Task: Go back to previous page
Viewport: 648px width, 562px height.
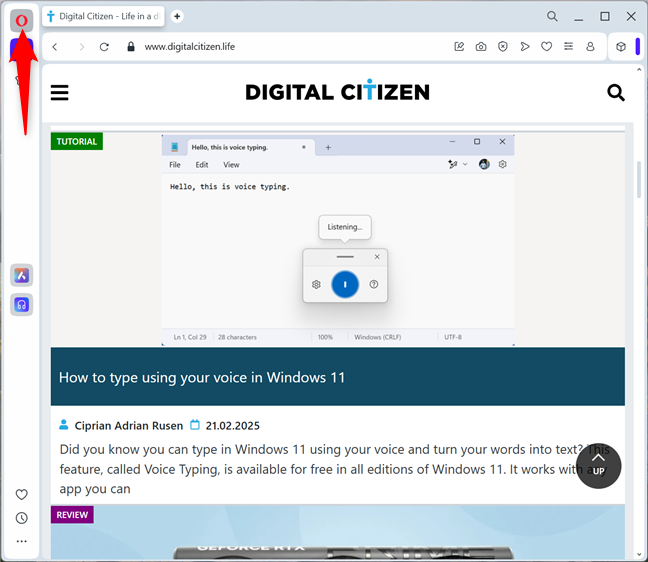Action: 55,47
